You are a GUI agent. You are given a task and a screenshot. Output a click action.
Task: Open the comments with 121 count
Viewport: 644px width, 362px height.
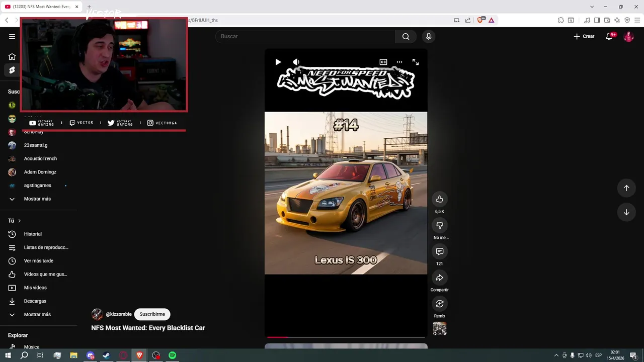tap(440, 251)
